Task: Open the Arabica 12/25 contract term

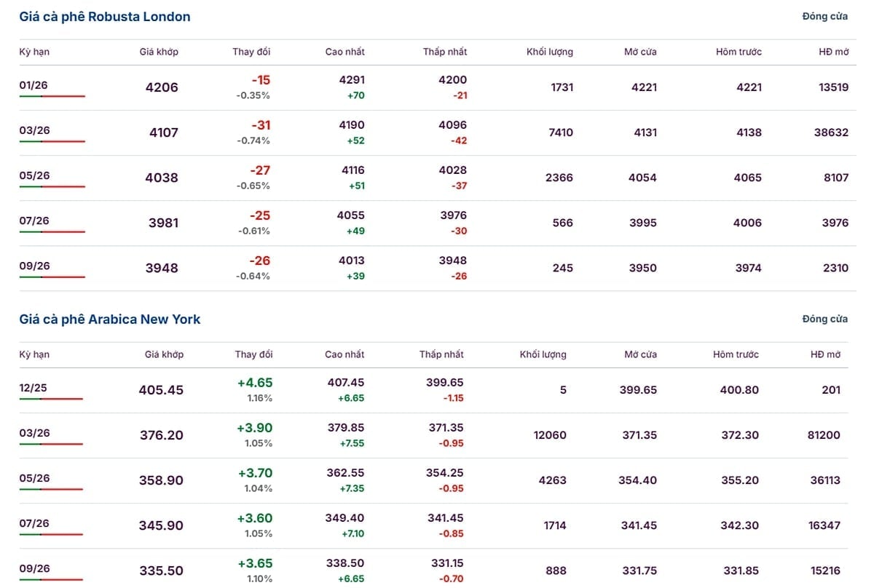Action: pos(34,388)
